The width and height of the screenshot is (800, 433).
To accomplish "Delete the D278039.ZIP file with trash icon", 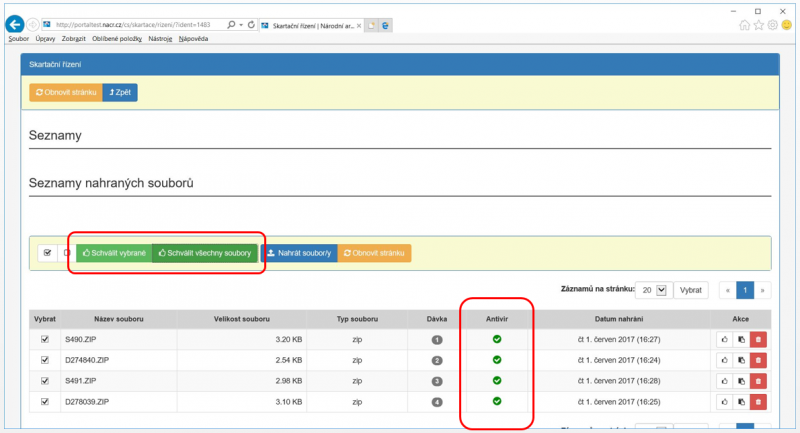I will tap(758, 402).
